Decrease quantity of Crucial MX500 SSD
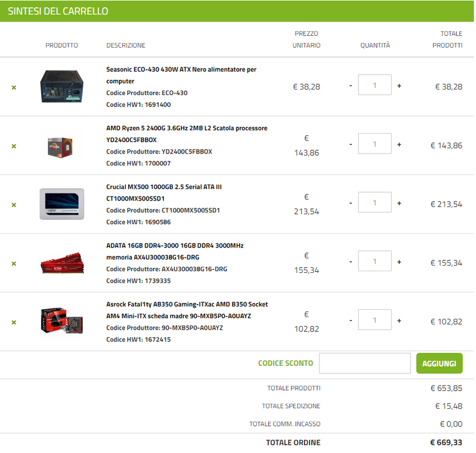 [x=350, y=203]
